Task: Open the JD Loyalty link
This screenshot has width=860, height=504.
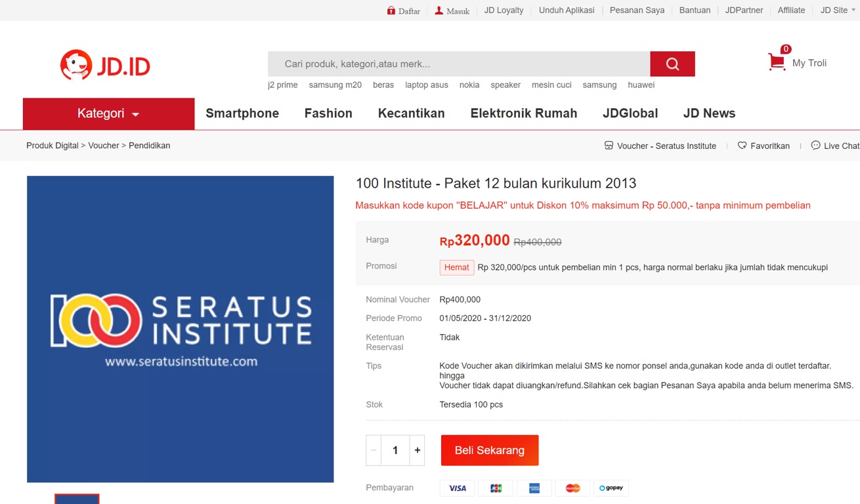Action: (x=504, y=10)
